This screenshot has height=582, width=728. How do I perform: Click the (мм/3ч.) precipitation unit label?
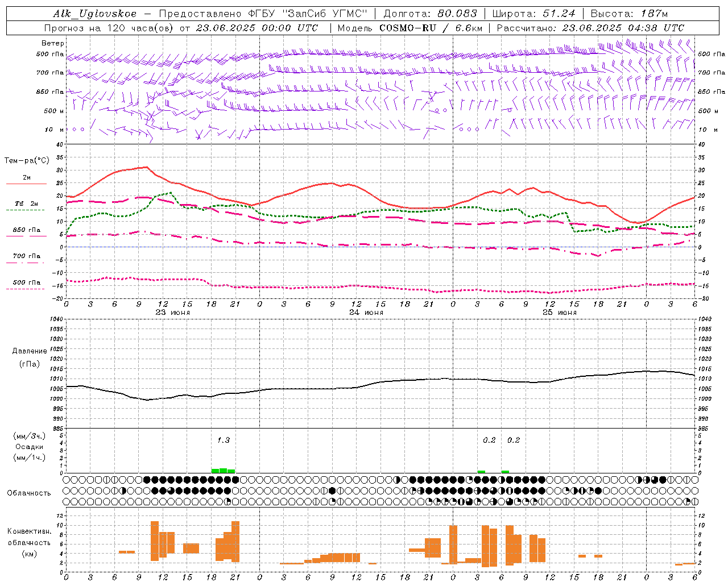tap(29, 436)
